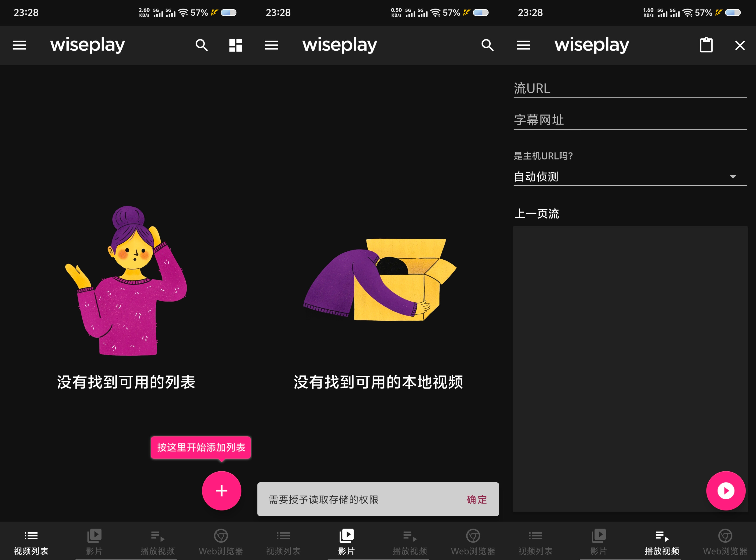Open search in the video list screen
The width and height of the screenshot is (756, 560).
[201, 45]
